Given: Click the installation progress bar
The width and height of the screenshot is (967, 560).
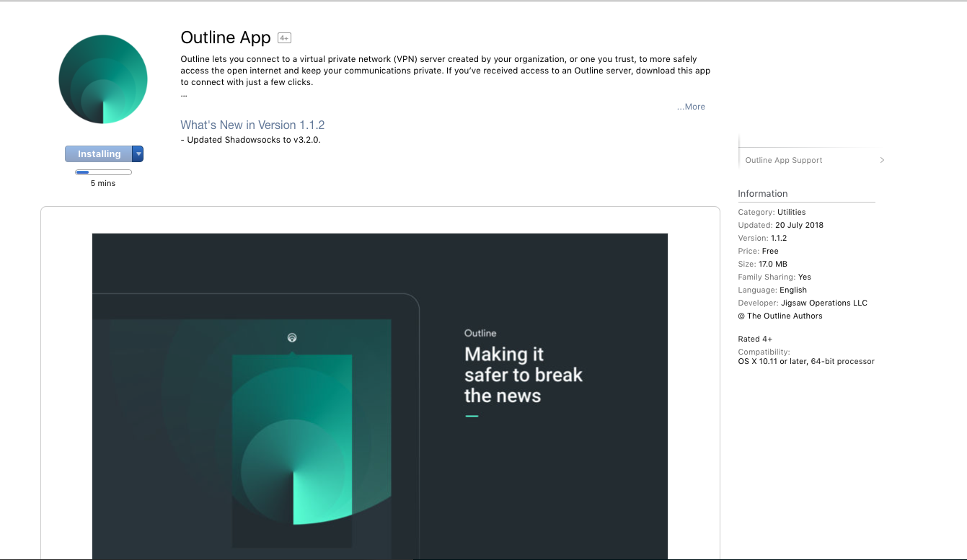Looking at the screenshot, I should [x=103, y=172].
